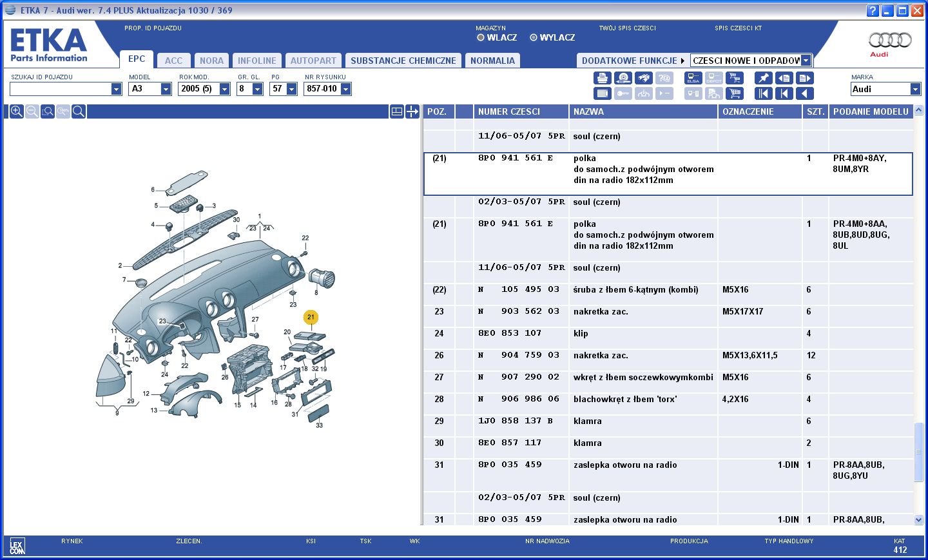
Task: Open the ELSA link icon
Action: click(x=693, y=78)
